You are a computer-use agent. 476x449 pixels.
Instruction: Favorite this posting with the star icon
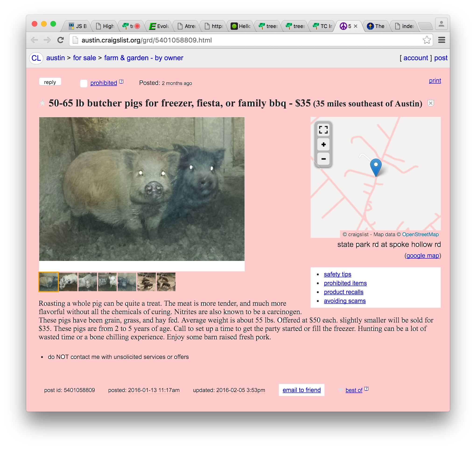(42, 103)
